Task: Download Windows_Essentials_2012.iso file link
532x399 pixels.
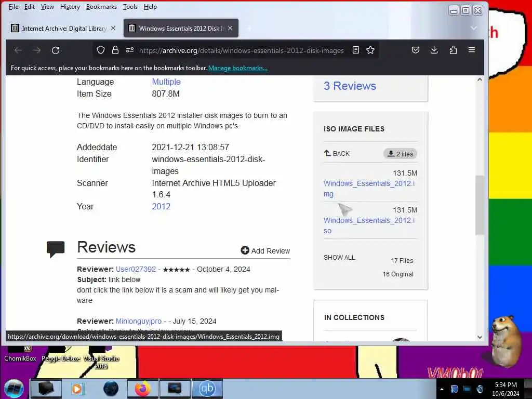Action: coord(369,225)
